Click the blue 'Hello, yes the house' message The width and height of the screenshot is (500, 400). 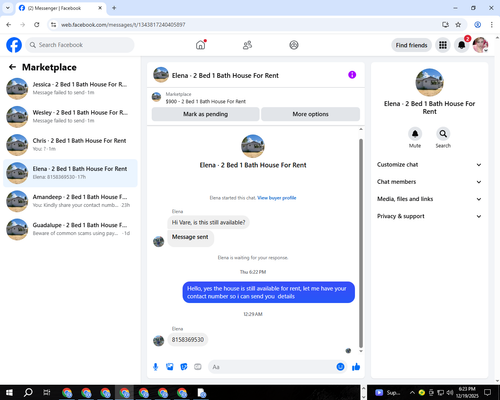pos(268,292)
